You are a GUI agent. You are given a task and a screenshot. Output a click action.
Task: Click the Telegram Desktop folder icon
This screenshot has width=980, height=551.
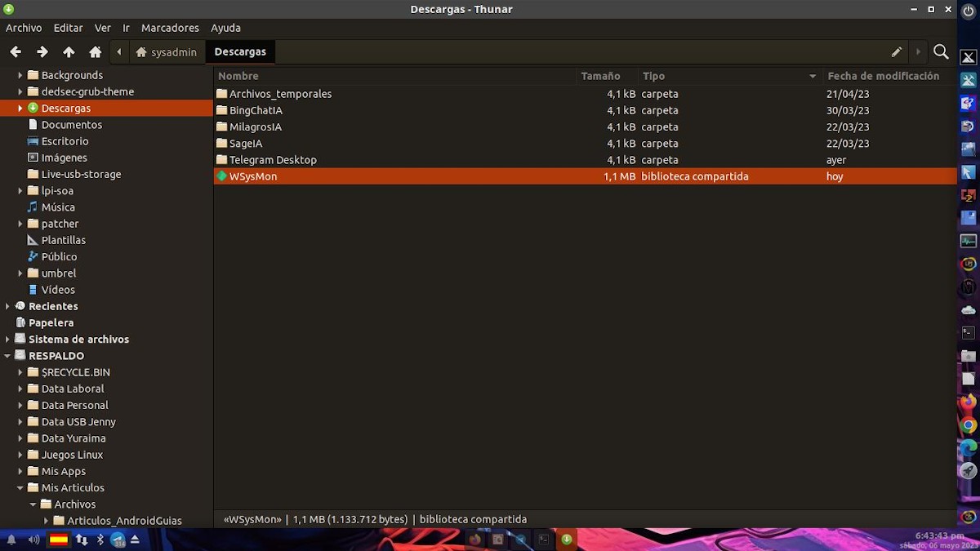[221, 160]
